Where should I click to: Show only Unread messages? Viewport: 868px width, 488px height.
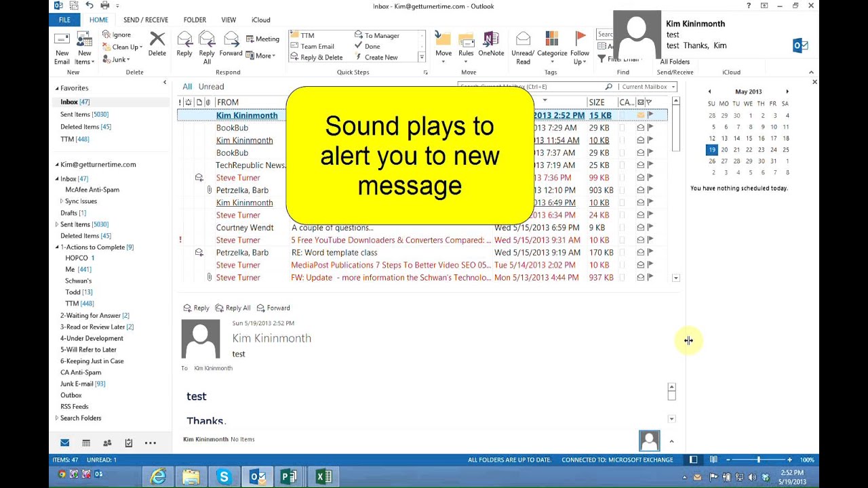click(211, 87)
